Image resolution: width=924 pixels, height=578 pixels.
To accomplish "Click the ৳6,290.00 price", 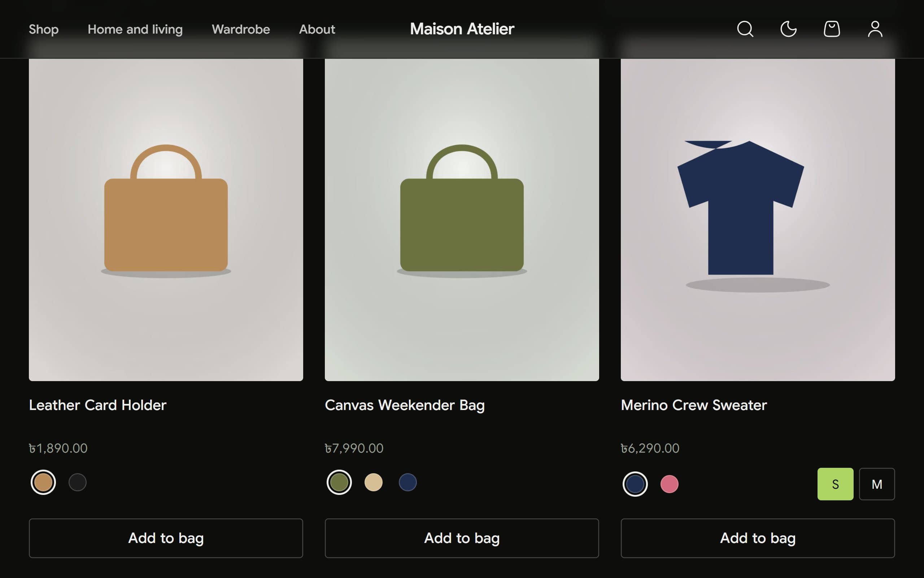I will (x=650, y=448).
